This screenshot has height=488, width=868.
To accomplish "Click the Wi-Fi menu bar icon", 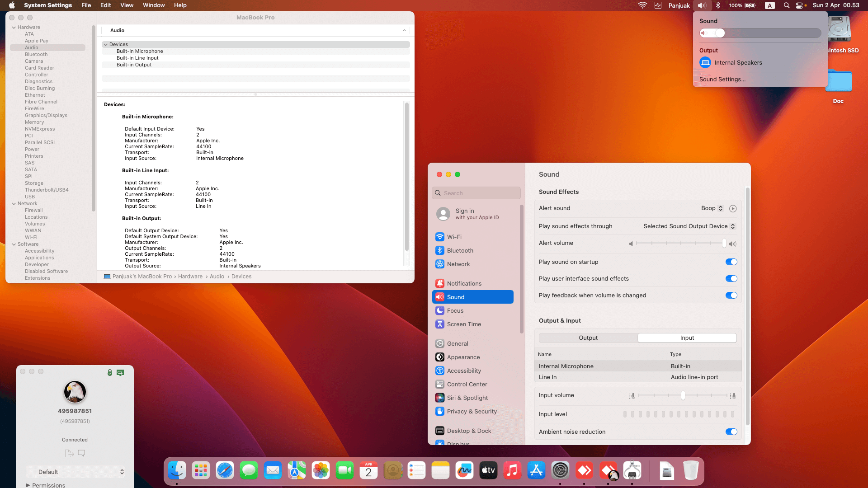I will click(642, 5).
